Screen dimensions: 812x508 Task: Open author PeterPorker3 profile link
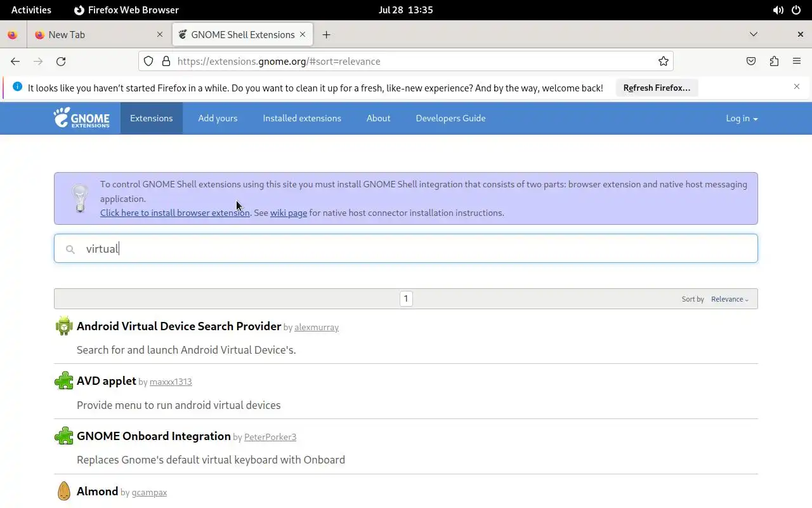click(x=270, y=437)
